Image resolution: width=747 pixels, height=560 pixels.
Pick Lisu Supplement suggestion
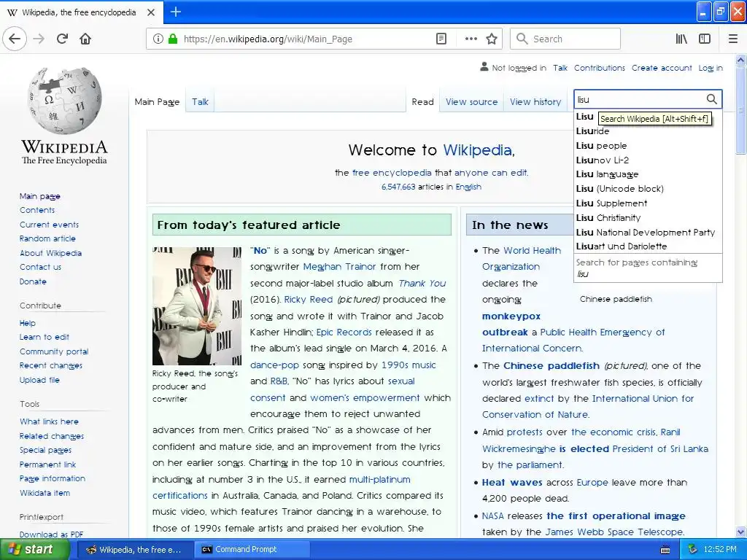[x=648, y=203]
